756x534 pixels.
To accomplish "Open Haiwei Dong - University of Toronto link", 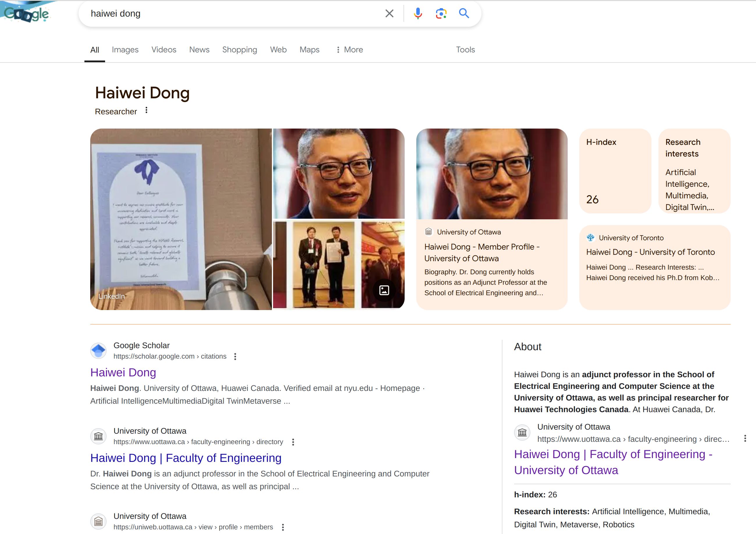I will coord(650,252).
